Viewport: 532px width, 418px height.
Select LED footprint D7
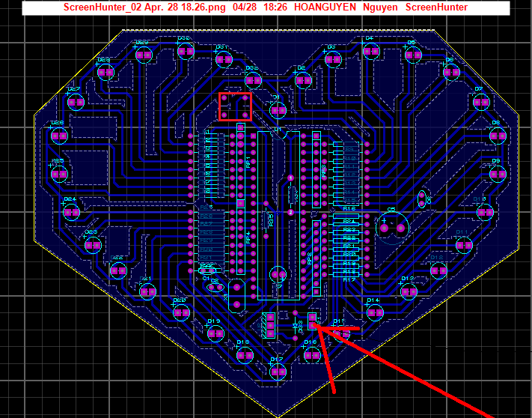[481, 102]
